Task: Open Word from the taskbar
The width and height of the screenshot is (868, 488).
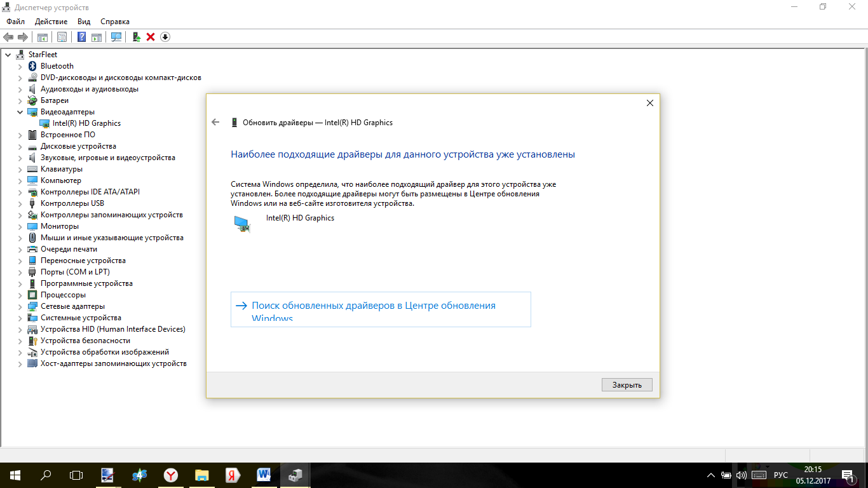Action: point(264,475)
